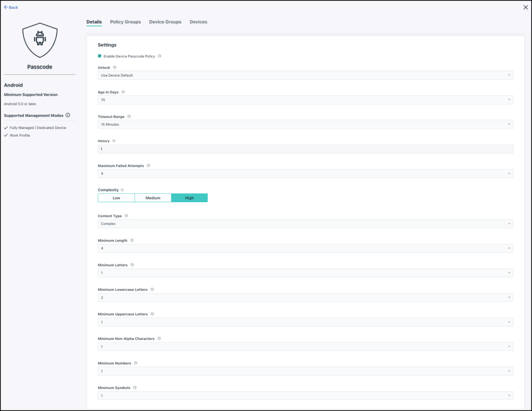Viewport: 532px width, 411px height.
Task: Expand the Timeout Range dropdown
Action: point(305,125)
